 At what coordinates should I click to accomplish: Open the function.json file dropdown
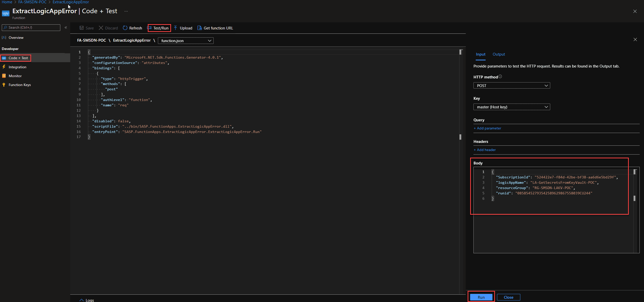(x=186, y=41)
